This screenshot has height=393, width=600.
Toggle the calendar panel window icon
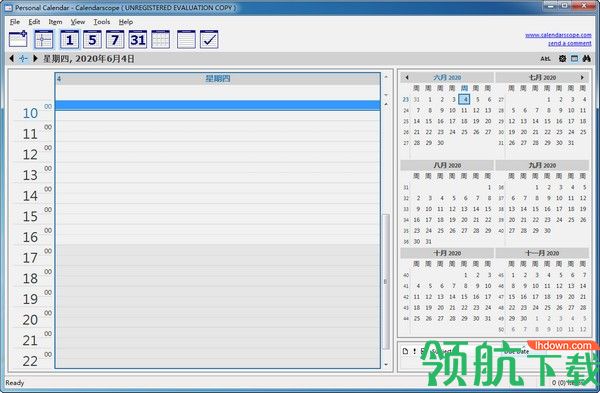(574, 59)
